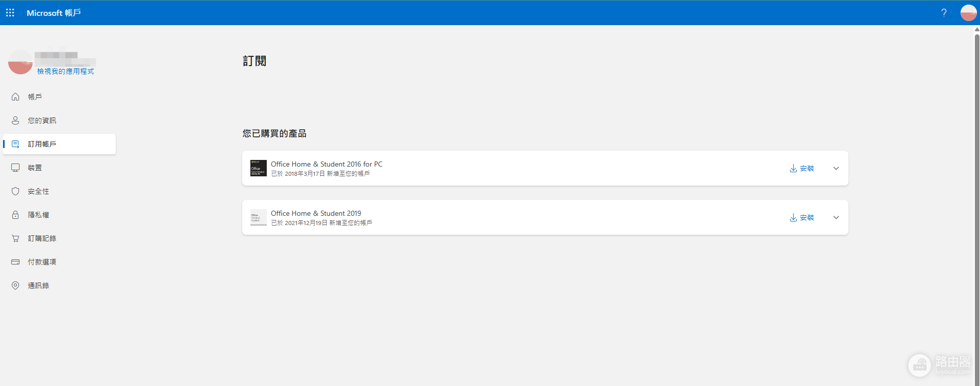Expand the Office Home & Student 2016 card
980x386 pixels.
click(836, 168)
